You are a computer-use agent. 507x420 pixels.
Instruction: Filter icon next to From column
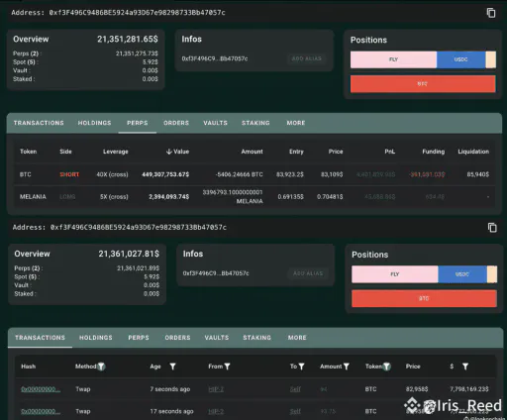click(227, 367)
